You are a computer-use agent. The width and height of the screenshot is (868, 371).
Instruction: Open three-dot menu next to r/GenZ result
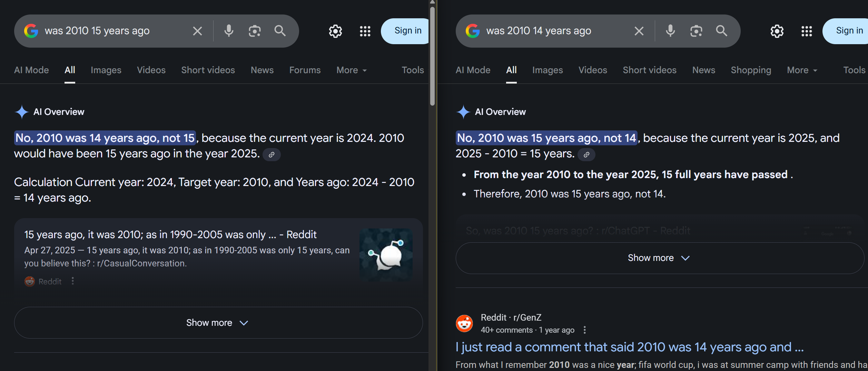[x=584, y=330]
